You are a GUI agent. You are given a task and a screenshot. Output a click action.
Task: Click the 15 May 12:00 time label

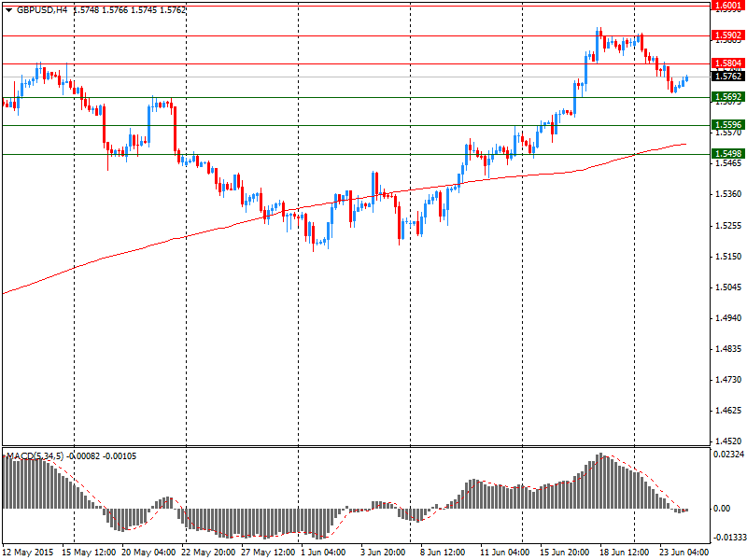89,553
